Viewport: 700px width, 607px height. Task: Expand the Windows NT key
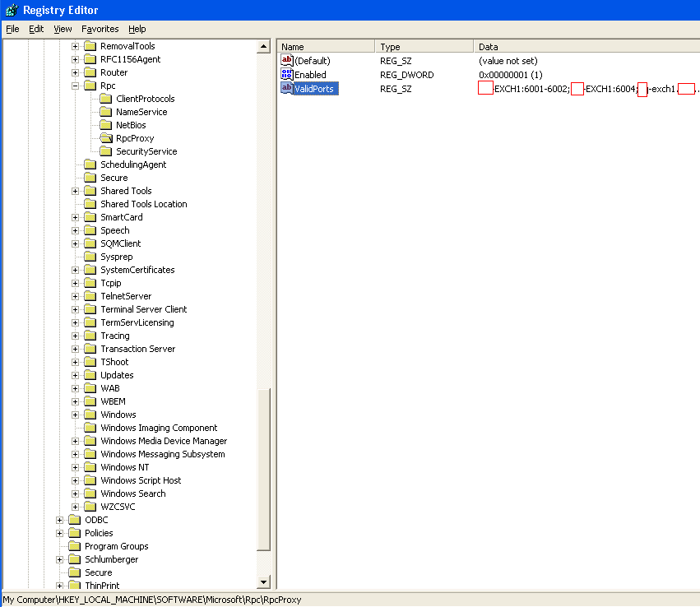point(76,468)
